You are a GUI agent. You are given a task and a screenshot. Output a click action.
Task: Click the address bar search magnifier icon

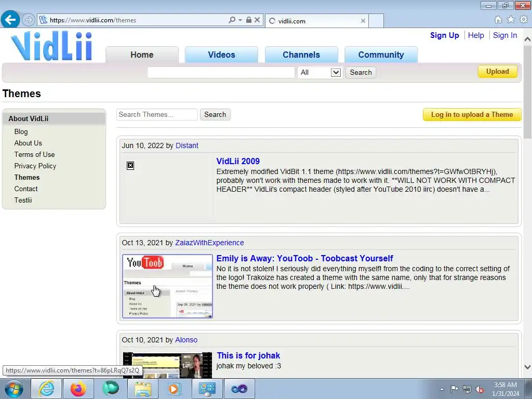point(232,20)
